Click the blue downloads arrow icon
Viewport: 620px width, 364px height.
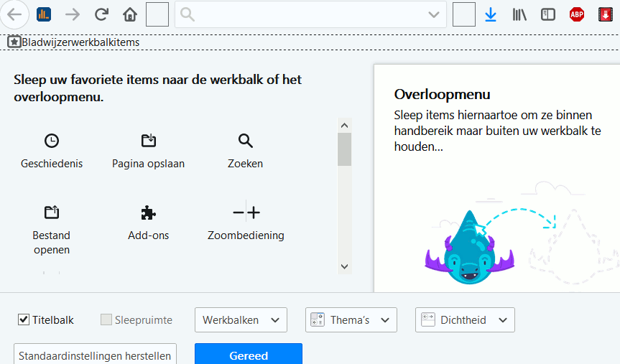[491, 15]
